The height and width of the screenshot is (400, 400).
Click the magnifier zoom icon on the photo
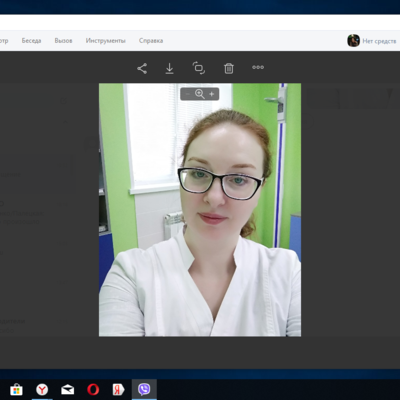[x=200, y=94]
